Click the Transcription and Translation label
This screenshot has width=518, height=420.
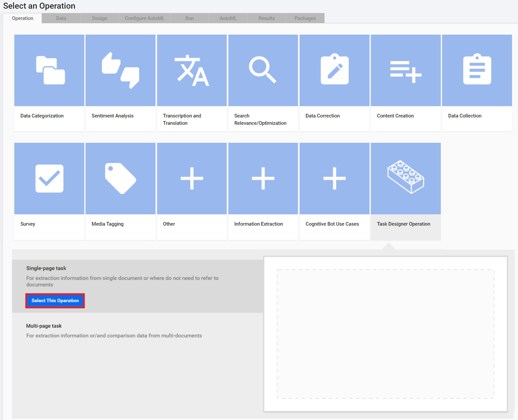[x=182, y=119]
